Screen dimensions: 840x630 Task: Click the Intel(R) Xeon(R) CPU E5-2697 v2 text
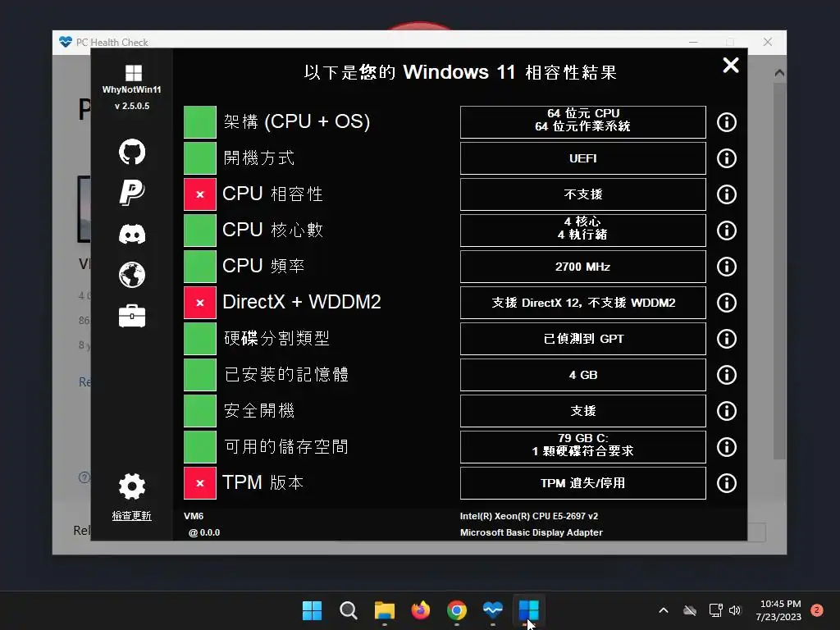529,517
